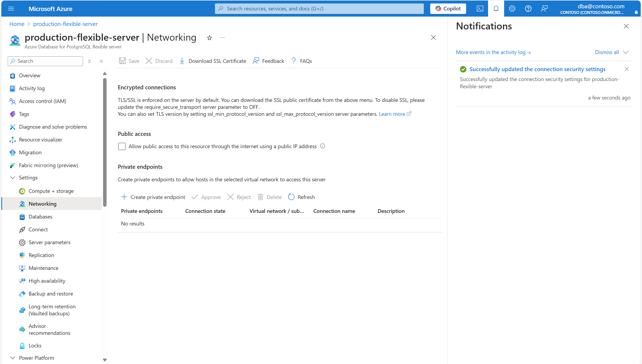Image resolution: width=642 pixels, height=364 pixels.
Task: Open the feedback smiley icon
Action: (x=544, y=8)
